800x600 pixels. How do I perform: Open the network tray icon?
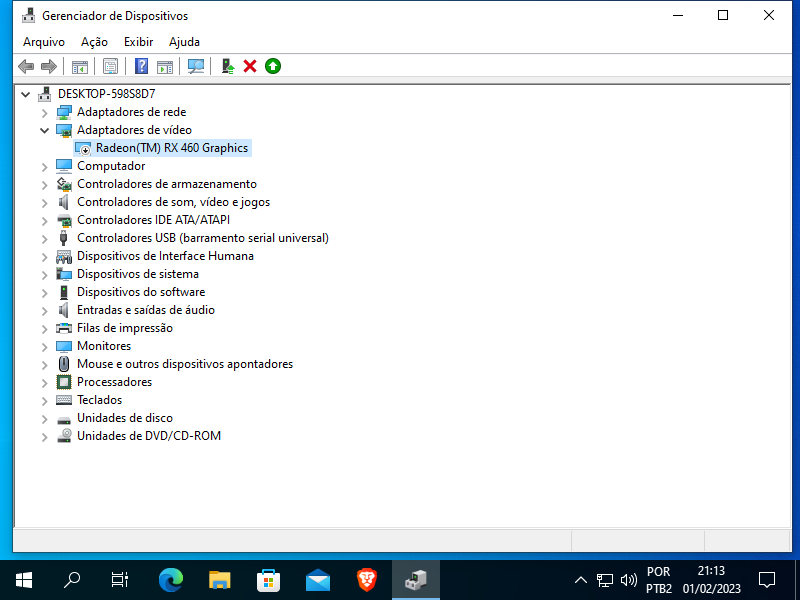click(x=605, y=580)
